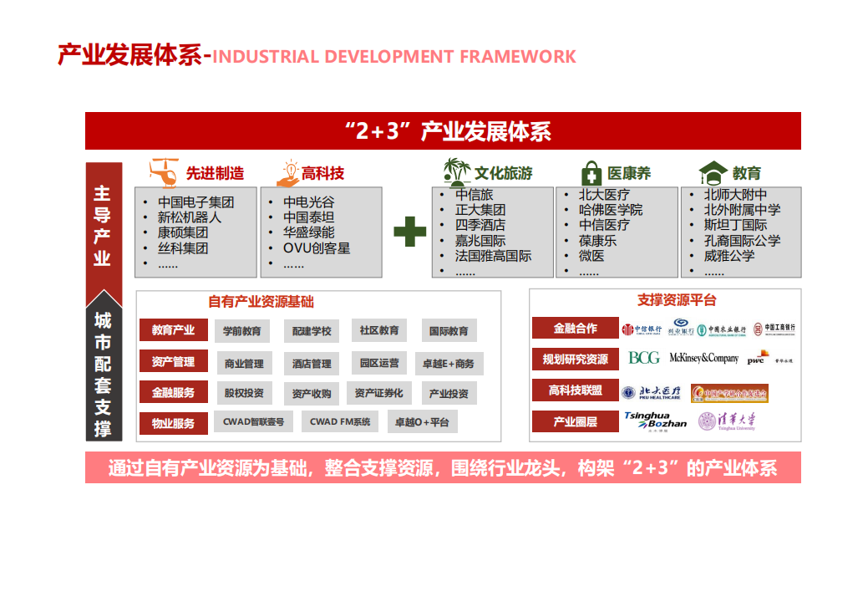Select the 产业圈层 red label
The height and width of the screenshot is (602, 868).
pyautogui.click(x=575, y=421)
